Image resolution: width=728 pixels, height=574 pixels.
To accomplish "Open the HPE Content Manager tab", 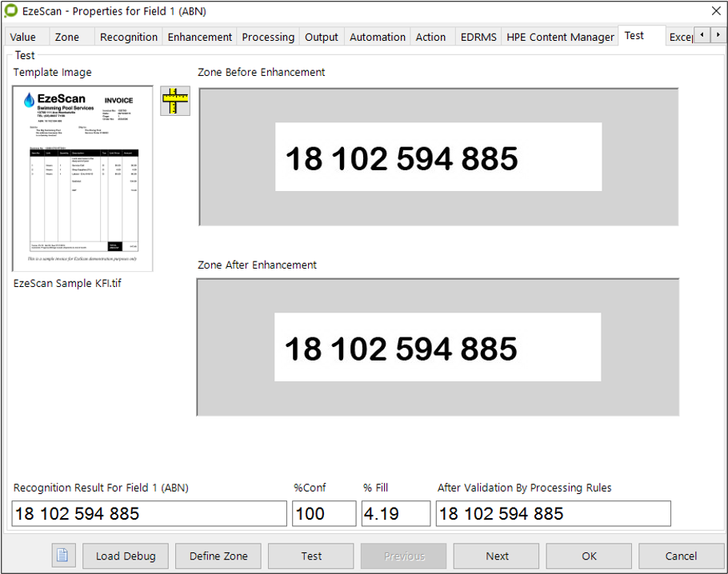I will [x=560, y=37].
